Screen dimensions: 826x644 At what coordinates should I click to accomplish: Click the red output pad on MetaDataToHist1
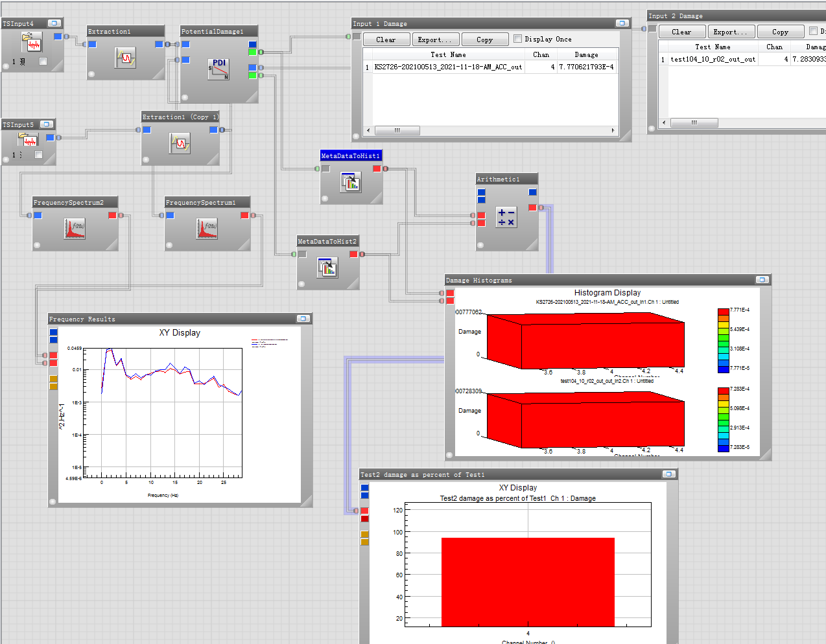click(377, 168)
